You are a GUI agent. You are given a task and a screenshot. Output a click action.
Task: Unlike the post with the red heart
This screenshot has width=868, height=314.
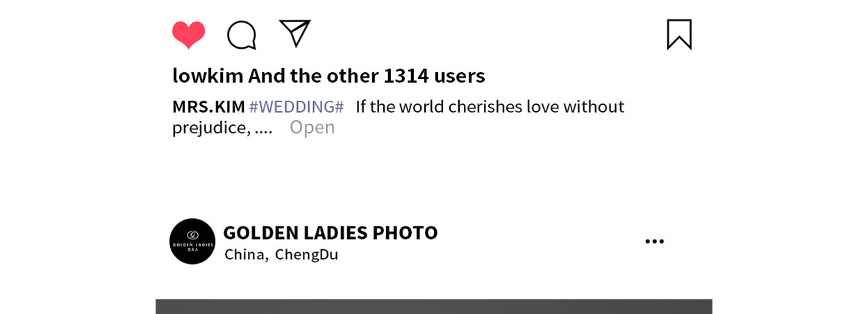point(188,35)
